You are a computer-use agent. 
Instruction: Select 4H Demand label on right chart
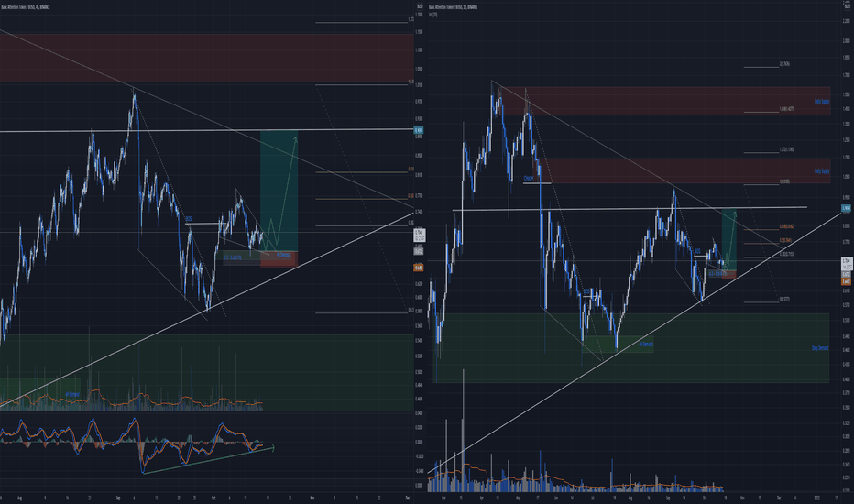(646, 345)
